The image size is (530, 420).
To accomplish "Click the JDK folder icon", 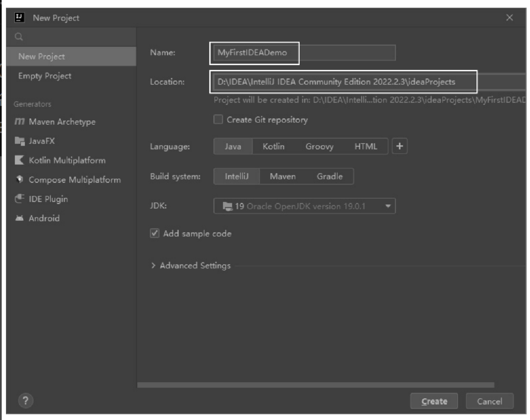I will (x=227, y=206).
